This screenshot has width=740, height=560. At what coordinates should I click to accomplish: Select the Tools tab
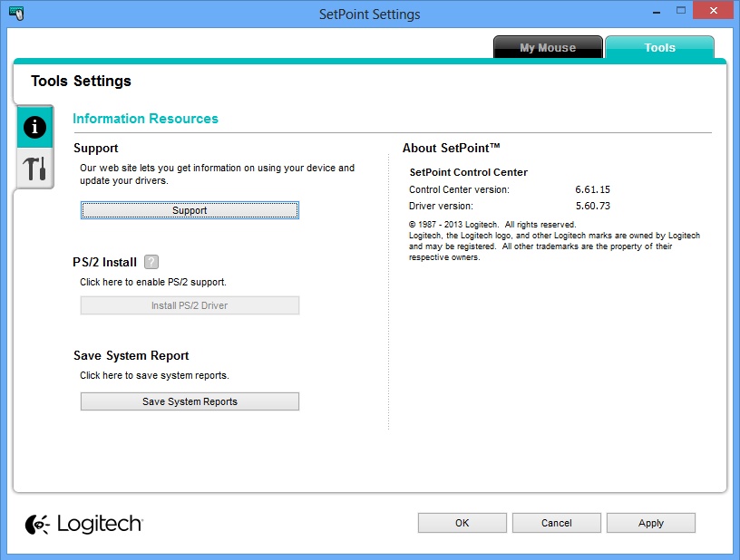pos(660,47)
